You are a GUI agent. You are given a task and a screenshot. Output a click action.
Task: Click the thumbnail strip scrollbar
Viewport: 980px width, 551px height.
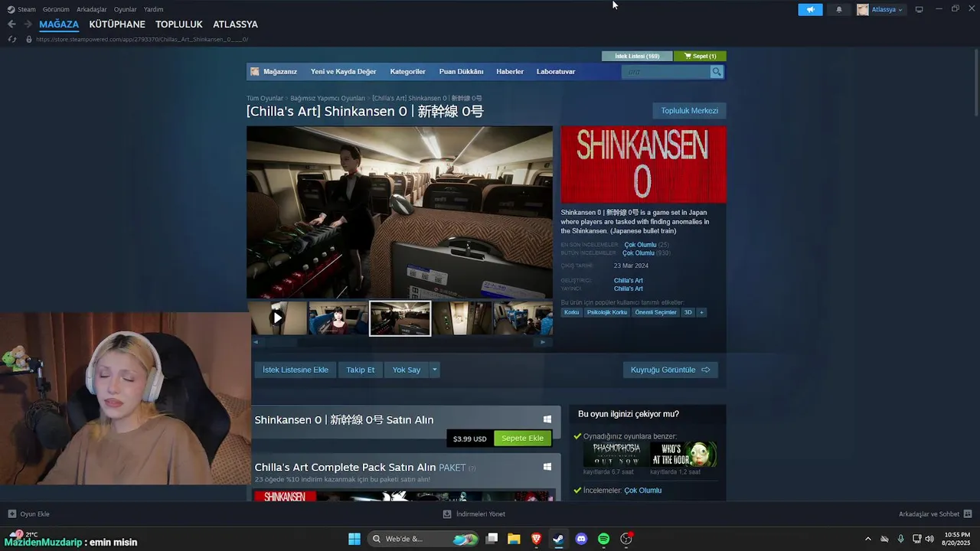tap(400, 342)
